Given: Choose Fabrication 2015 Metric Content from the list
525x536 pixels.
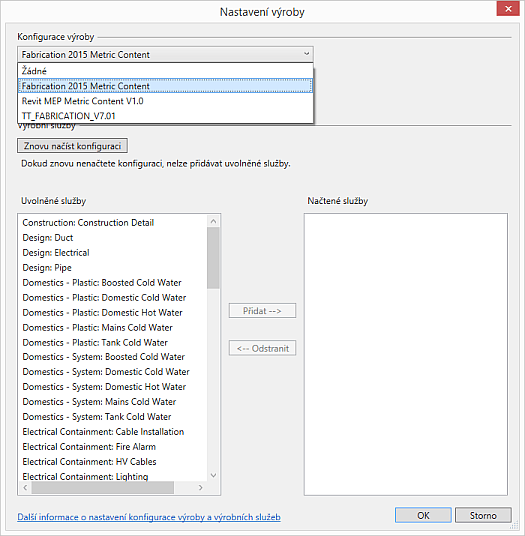Looking at the screenshot, I should tap(165, 86).
